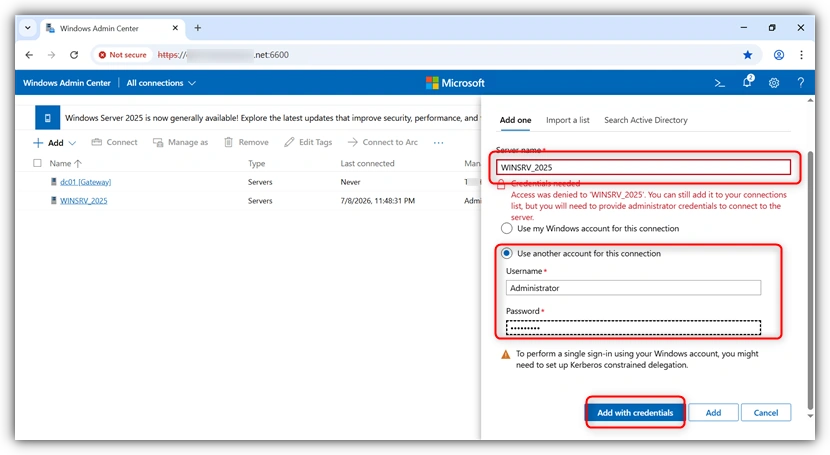830x455 pixels.
Task: Click the Credentials needed lock icon
Action: (501, 184)
